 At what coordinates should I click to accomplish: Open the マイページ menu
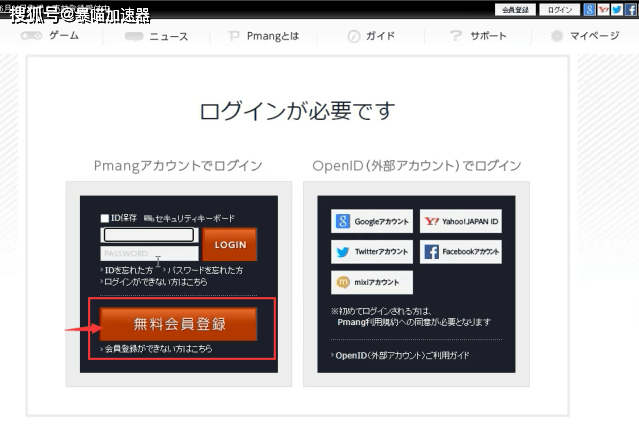click(x=585, y=36)
